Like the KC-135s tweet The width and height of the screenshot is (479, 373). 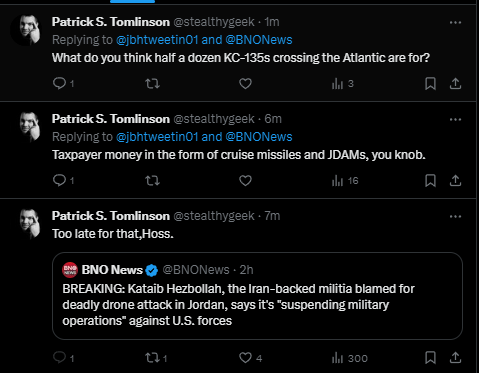click(x=245, y=83)
